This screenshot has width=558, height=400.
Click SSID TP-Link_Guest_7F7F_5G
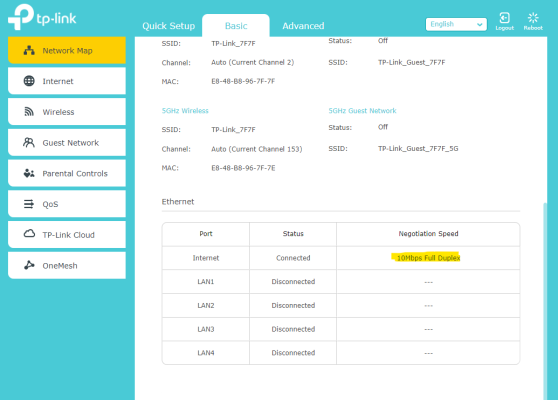point(418,149)
